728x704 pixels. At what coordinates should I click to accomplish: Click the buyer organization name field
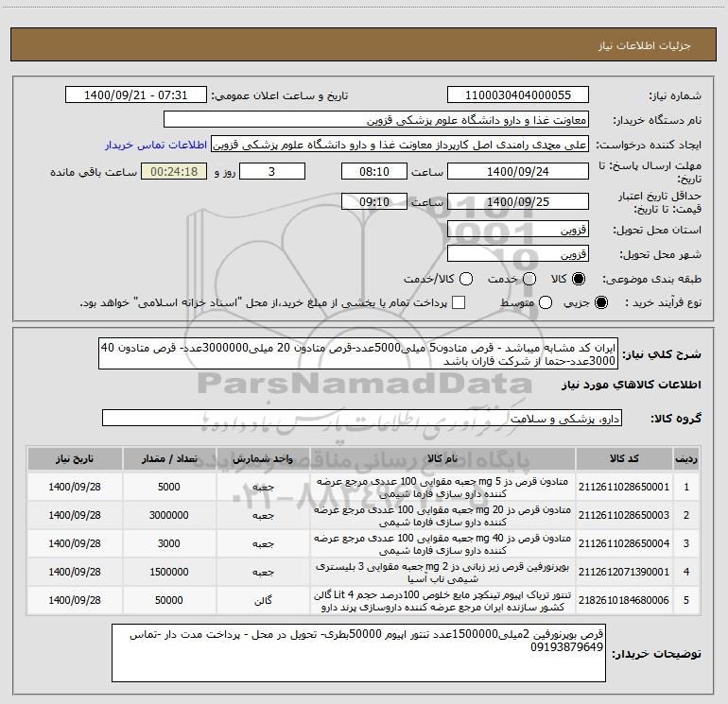376,120
